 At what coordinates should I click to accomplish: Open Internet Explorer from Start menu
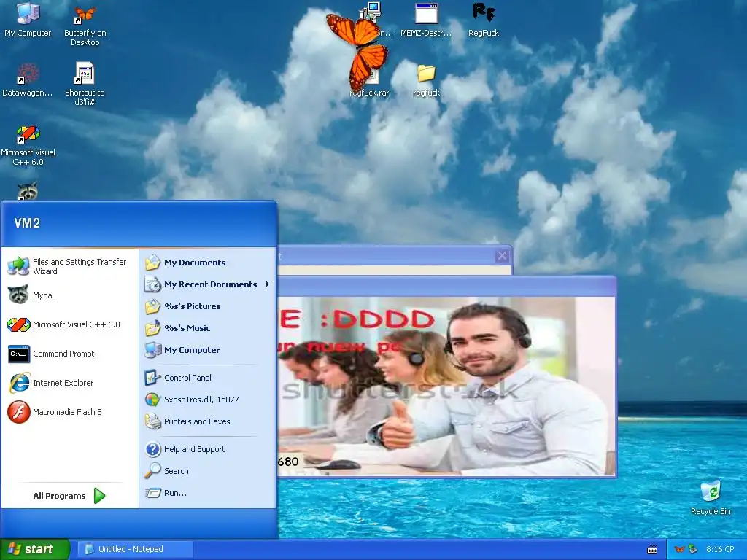click(x=69, y=382)
